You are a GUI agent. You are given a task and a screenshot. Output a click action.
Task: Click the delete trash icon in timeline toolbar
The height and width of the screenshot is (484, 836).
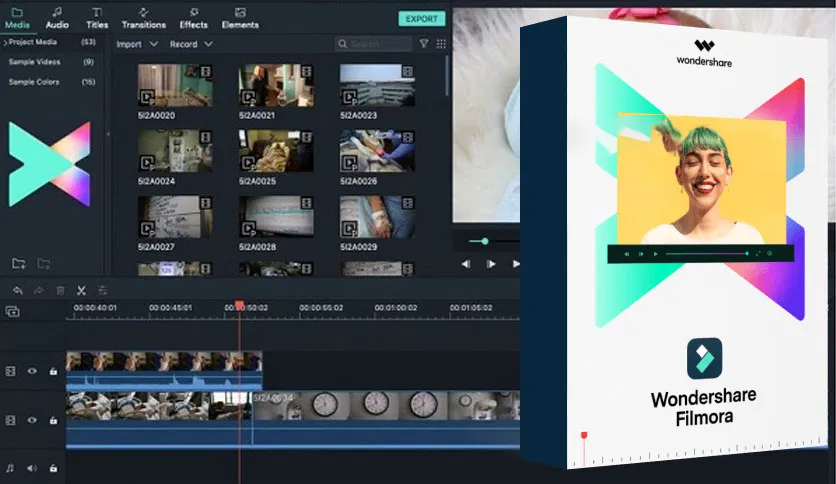pyautogui.click(x=60, y=290)
